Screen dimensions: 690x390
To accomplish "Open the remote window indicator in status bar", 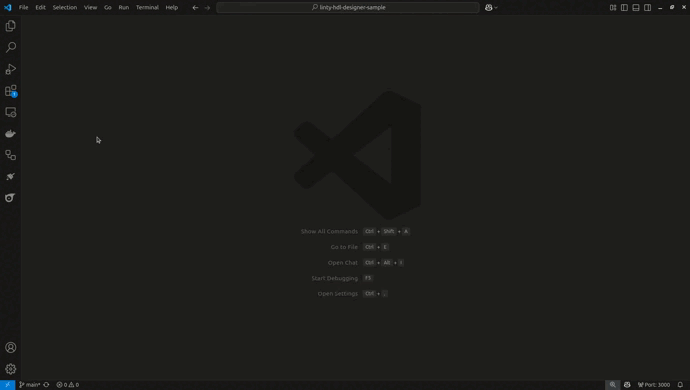I will [7, 385].
